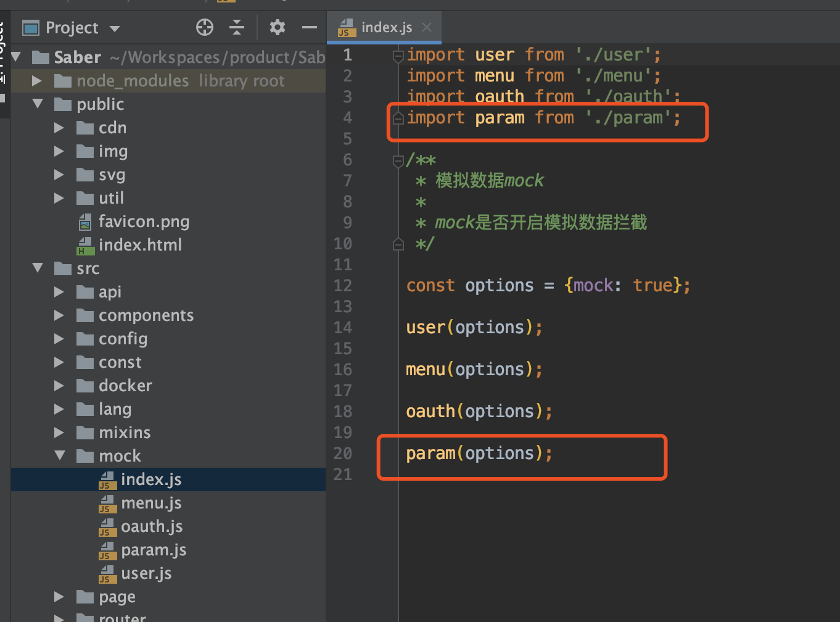Screen dimensions: 840x622
Task: Expand the docker folder arrow
Action: pos(59,386)
